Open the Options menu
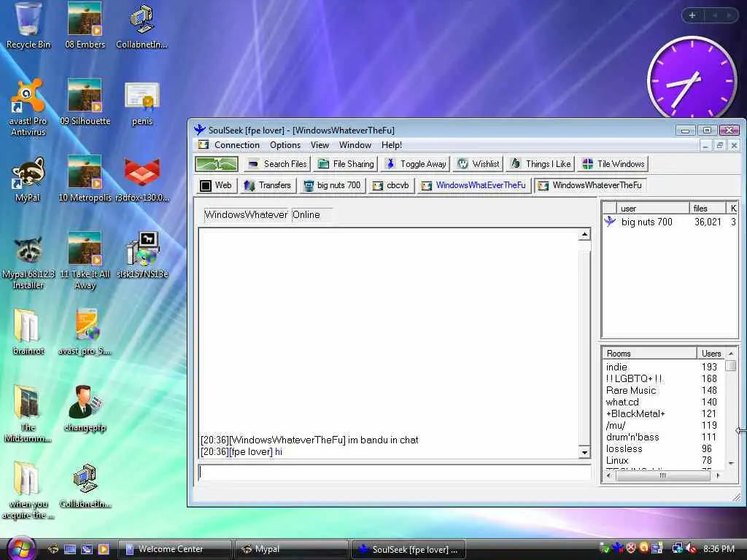 click(285, 145)
